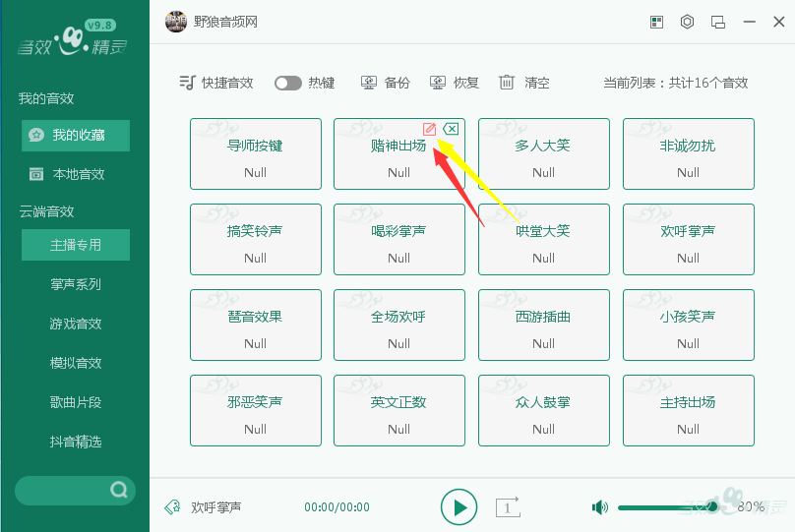The width and height of the screenshot is (795, 532).
Task: Click the delete icon on 赌神出场 tile
Action: pyautogui.click(x=451, y=129)
